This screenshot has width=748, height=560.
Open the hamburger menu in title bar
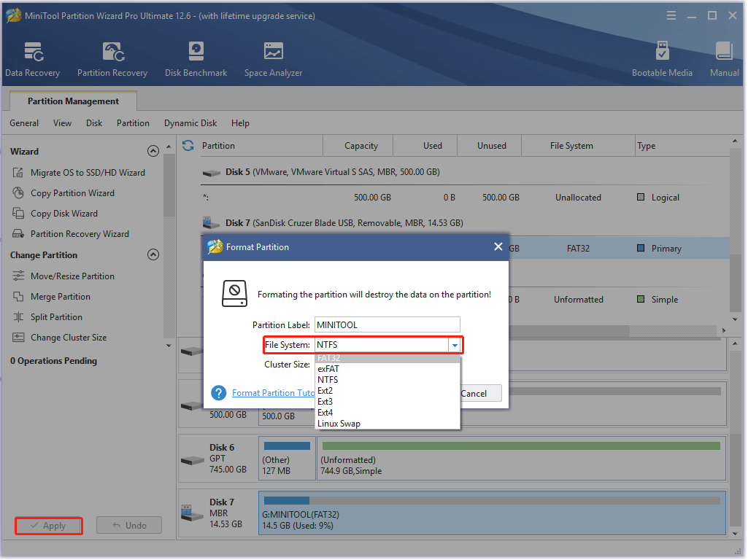tap(671, 16)
